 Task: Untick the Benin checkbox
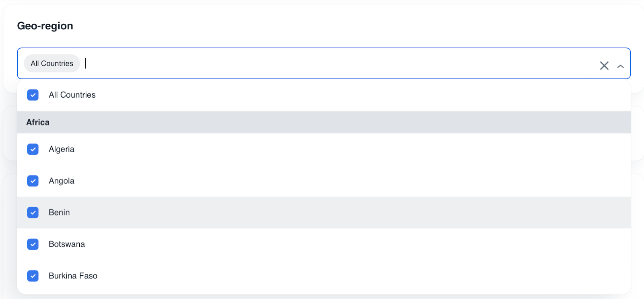[x=33, y=213]
